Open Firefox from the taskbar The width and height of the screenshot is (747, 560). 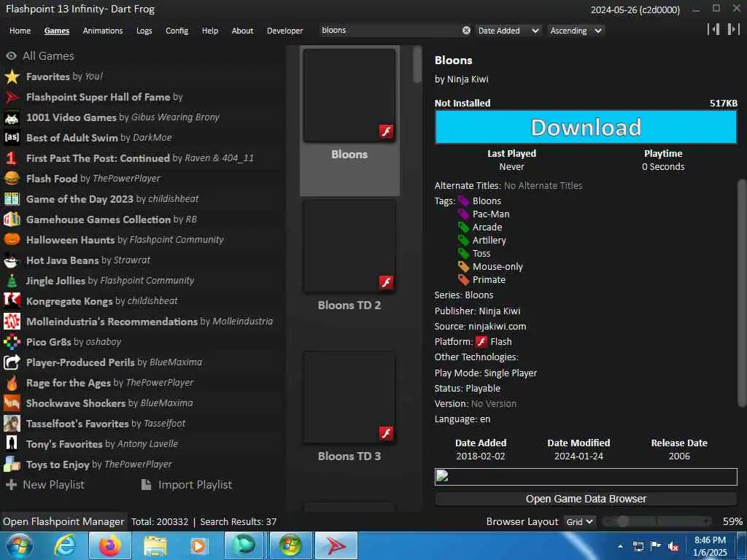pos(110,545)
